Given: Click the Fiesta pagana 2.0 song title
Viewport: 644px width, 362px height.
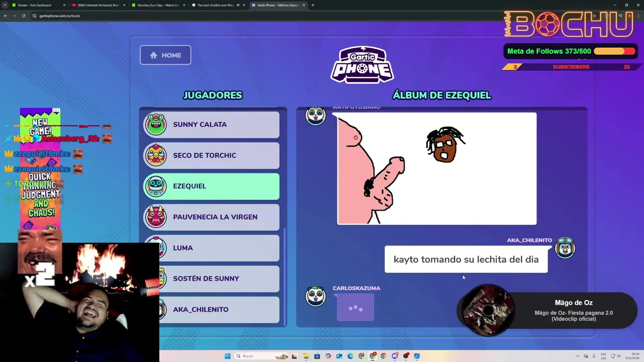Looking at the screenshot, I should pos(574,316).
